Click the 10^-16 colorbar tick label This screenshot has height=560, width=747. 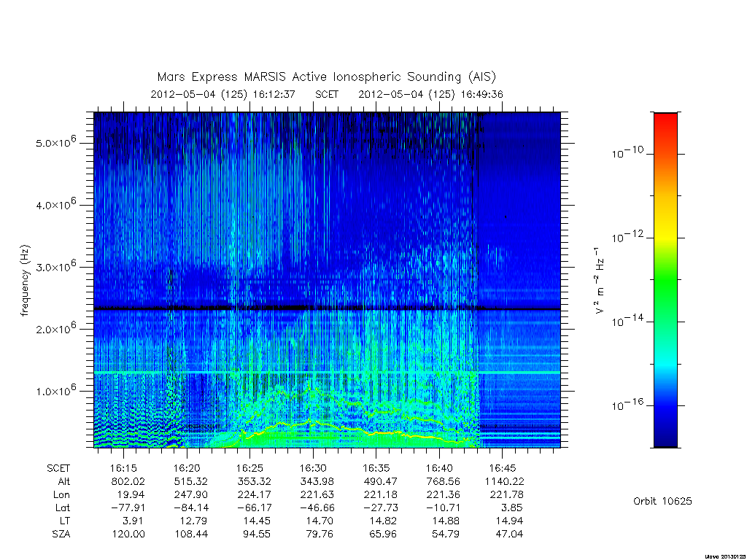(x=627, y=405)
